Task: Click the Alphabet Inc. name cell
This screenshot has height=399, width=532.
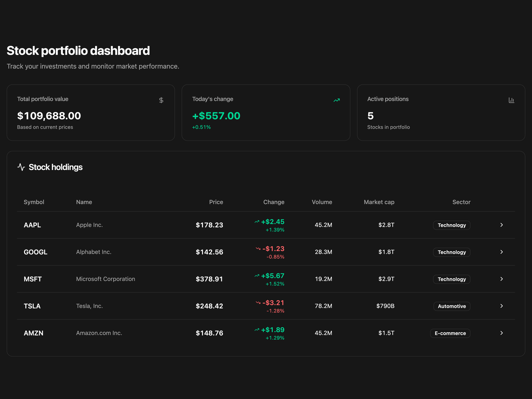Action: [94, 252]
